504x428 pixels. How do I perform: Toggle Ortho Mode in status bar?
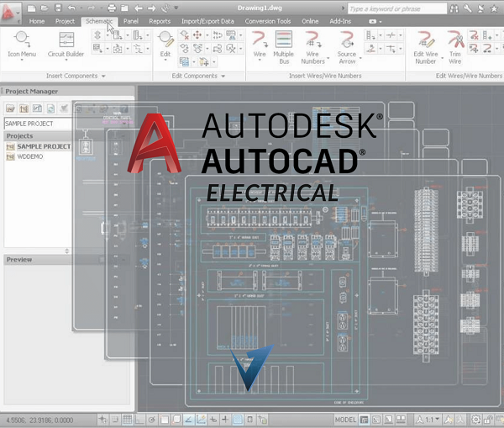(139, 420)
